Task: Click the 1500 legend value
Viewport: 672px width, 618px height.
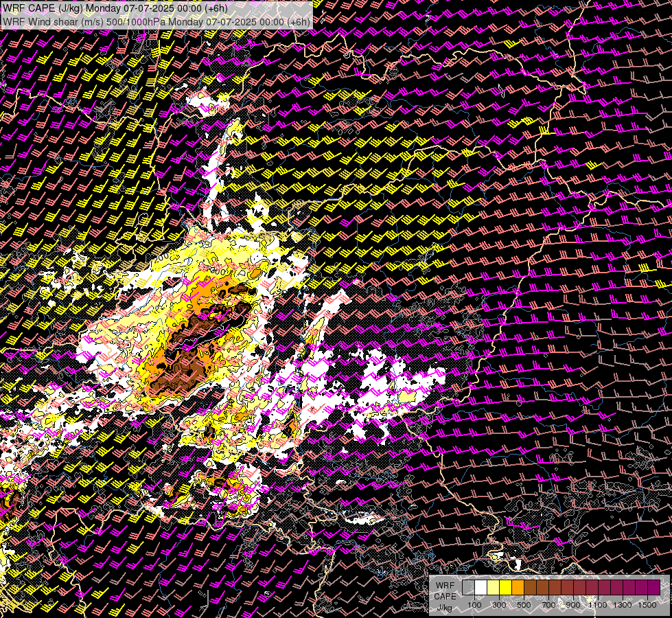Action: [x=647, y=605]
